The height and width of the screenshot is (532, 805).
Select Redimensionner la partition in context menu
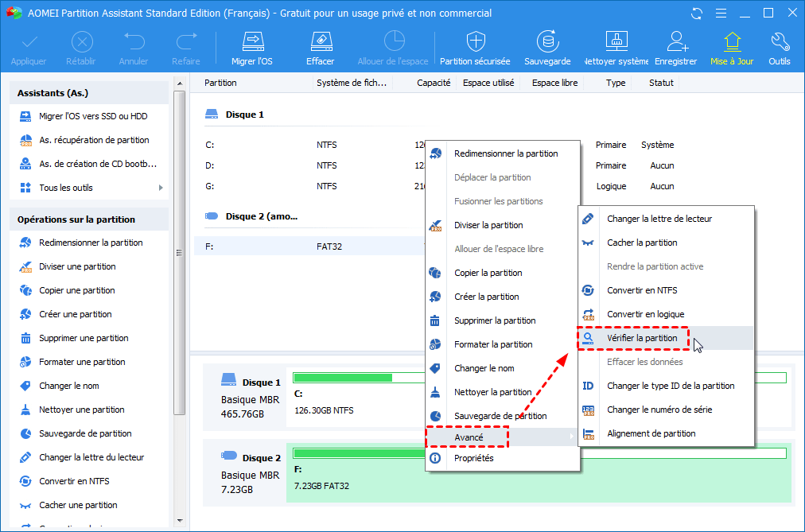pyautogui.click(x=503, y=153)
